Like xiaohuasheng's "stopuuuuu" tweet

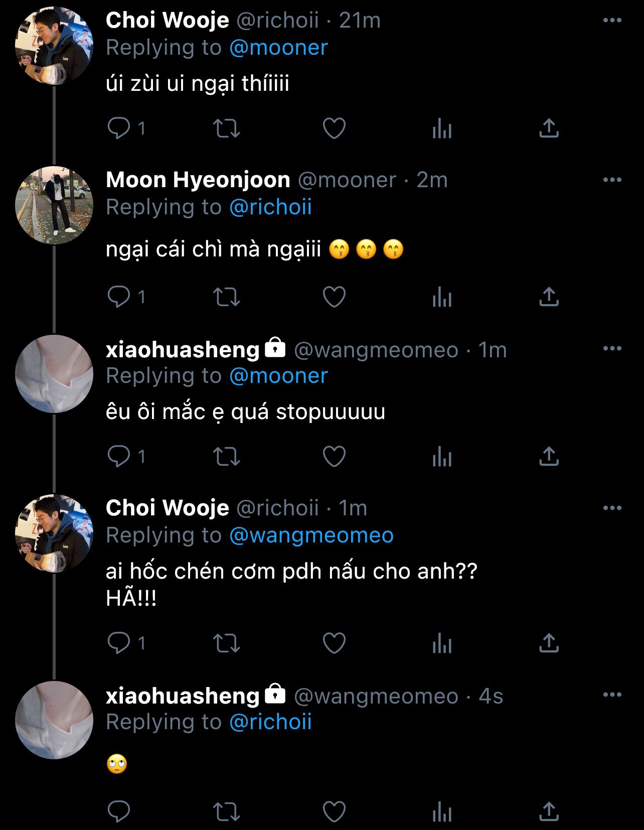point(334,456)
